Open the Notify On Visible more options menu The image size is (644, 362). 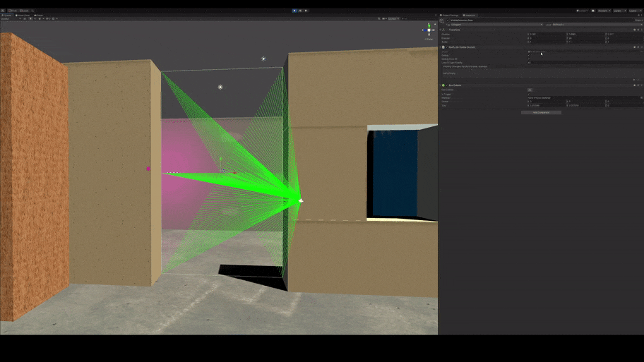[642, 47]
